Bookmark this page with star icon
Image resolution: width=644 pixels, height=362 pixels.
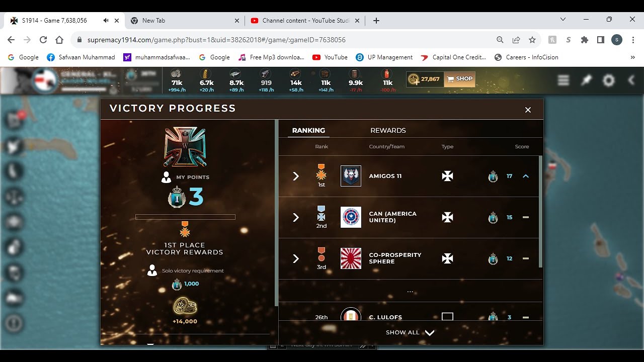pyautogui.click(x=532, y=40)
